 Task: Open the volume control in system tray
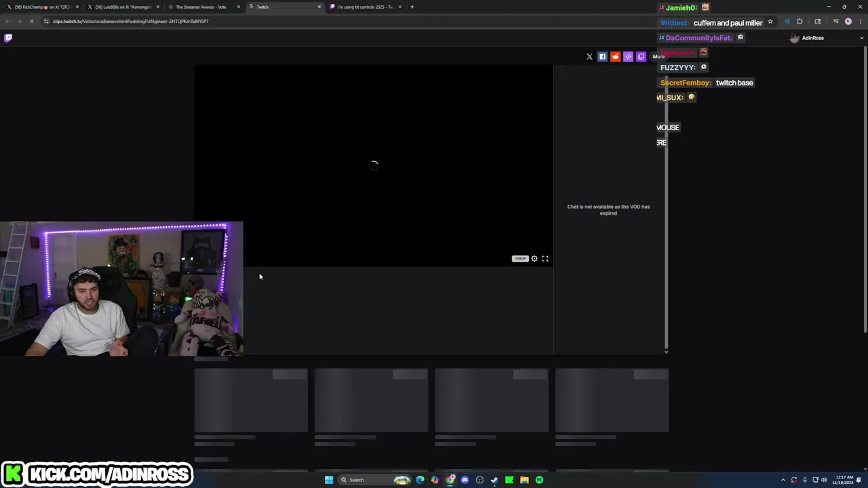coord(824,480)
